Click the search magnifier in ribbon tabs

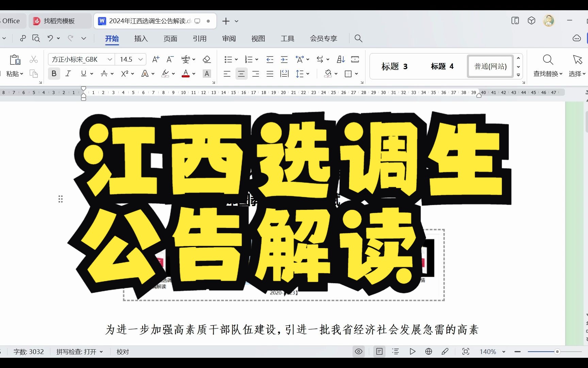358,38
